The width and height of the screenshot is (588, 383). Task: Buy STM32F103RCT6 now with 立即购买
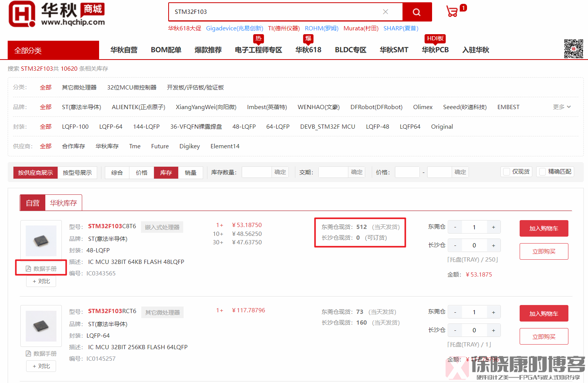pos(544,337)
